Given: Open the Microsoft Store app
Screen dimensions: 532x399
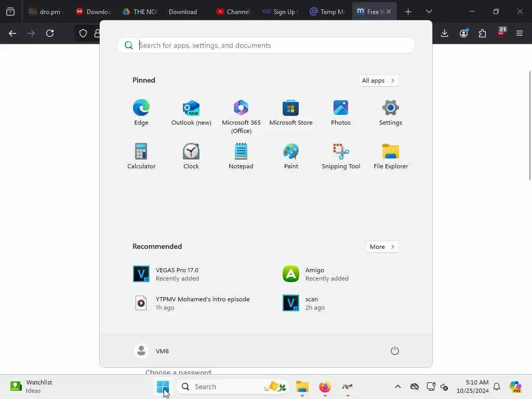Looking at the screenshot, I should tap(291, 113).
